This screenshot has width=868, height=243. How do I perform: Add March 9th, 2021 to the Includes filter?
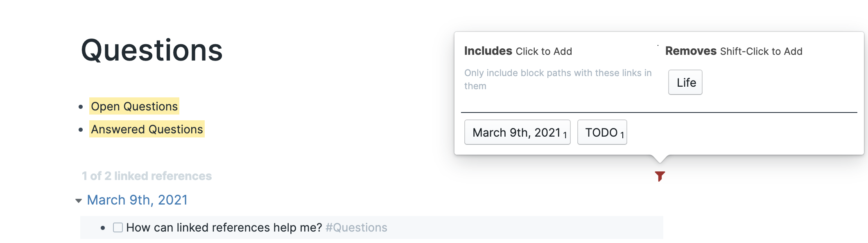(517, 132)
